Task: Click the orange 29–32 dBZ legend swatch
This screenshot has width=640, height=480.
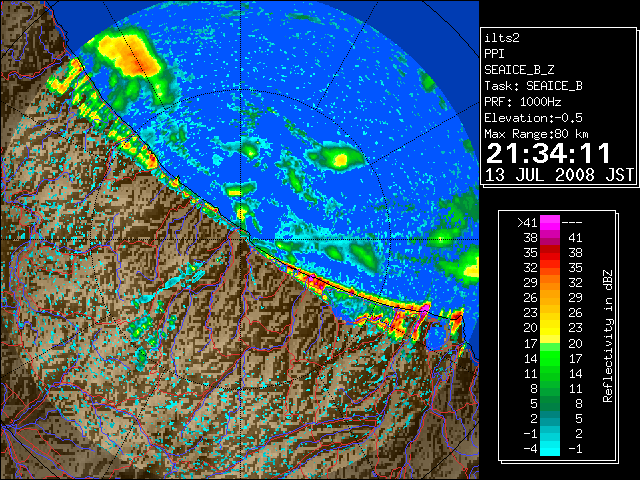Action: [x=550, y=282]
